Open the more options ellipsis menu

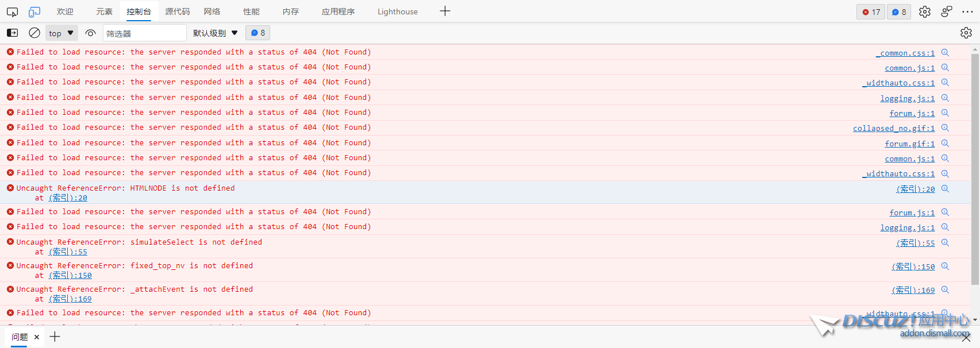click(x=967, y=11)
